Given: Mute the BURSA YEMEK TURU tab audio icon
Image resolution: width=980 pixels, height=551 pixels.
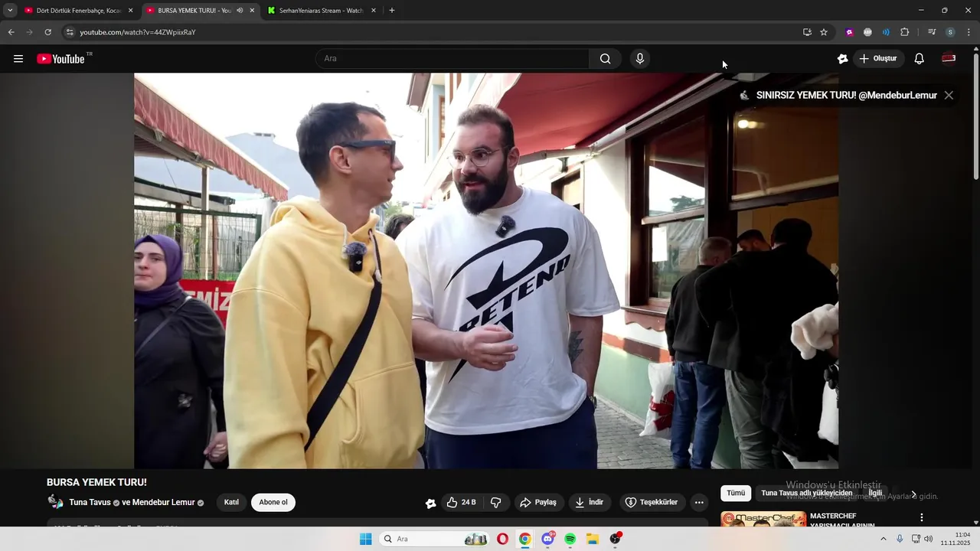Looking at the screenshot, I should click(x=240, y=11).
